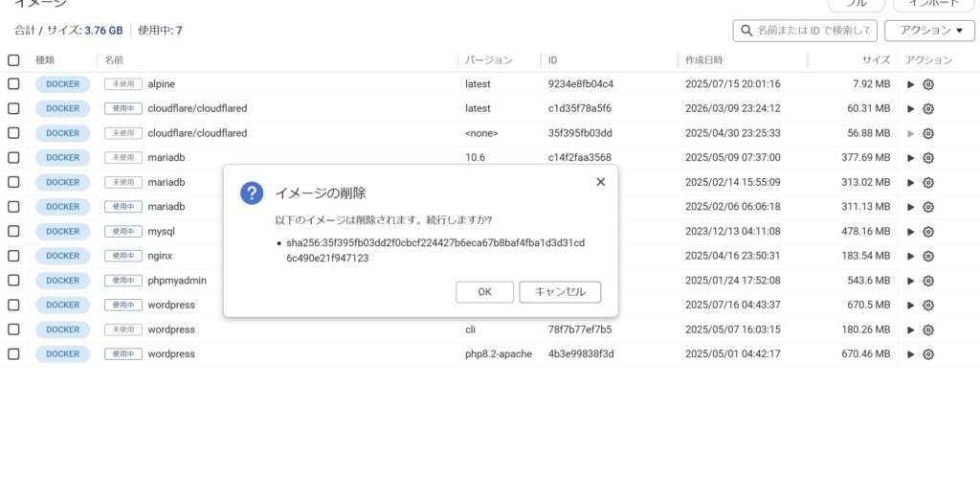The width and height of the screenshot is (980, 477).
Task: Focus the name or ID search field
Action: coord(813,31)
